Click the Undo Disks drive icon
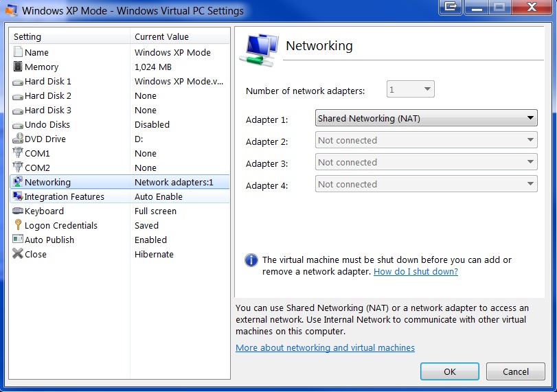 (x=18, y=126)
